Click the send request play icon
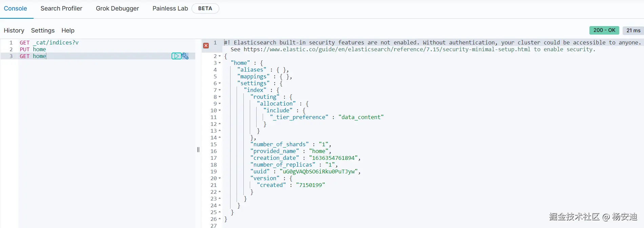 point(176,56)
